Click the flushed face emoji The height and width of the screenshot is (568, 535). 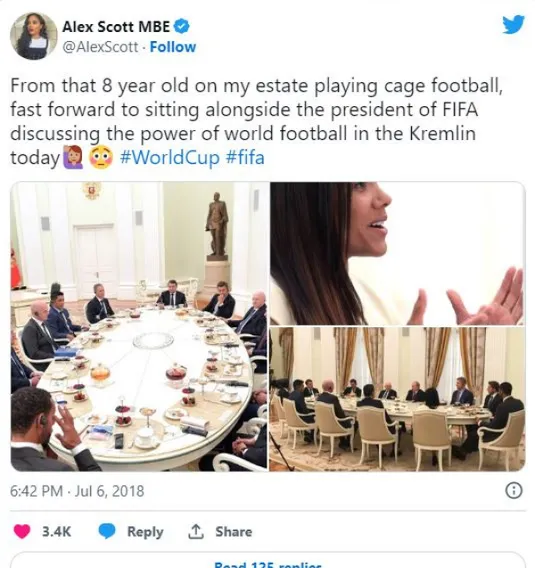click(x=101, y=158)
